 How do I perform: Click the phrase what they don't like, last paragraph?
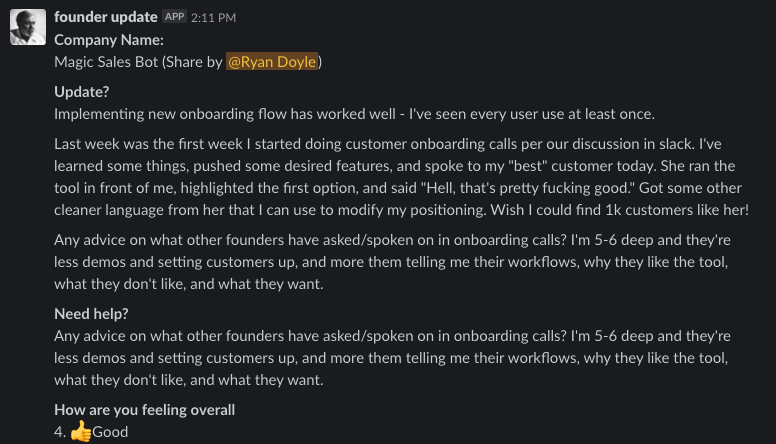point(120,380)
